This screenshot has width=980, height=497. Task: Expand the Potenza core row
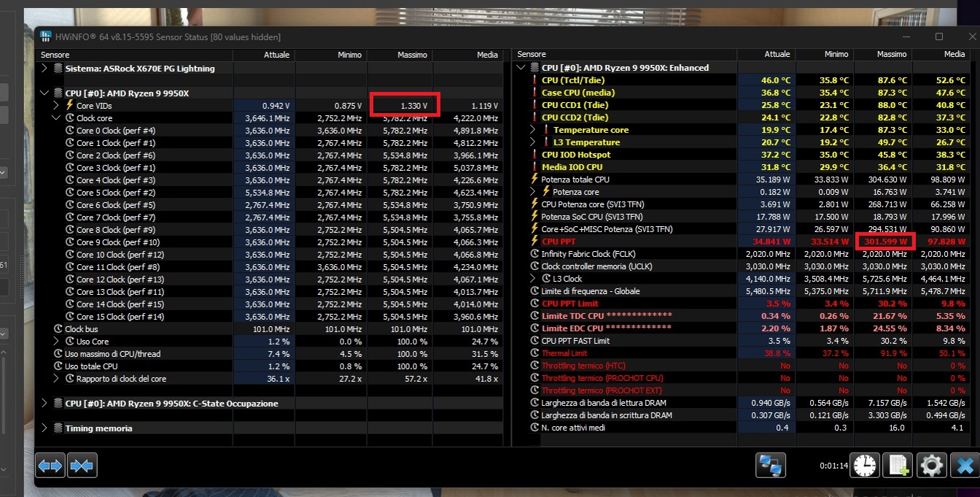tap(534, 192)
